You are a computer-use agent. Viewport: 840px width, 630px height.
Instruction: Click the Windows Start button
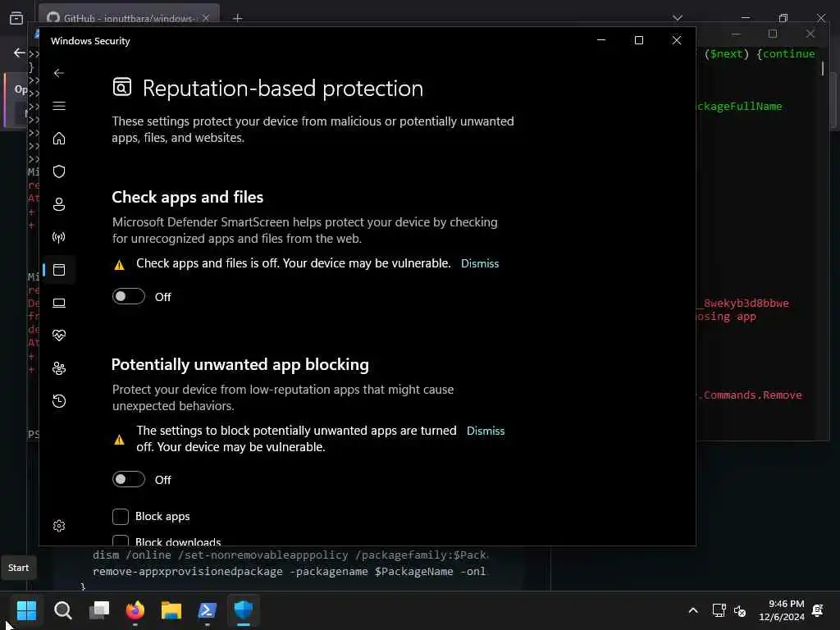tap(26, 610)
